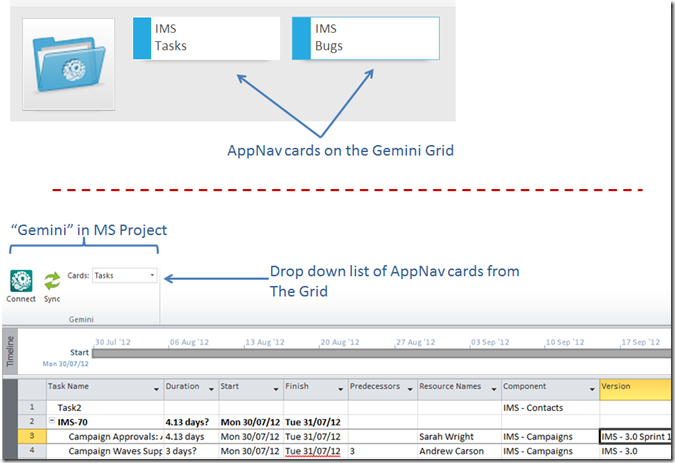Click the Mon 30/07/12 timeline start date
The image size is (675, 463).
[x=65, y=364]
